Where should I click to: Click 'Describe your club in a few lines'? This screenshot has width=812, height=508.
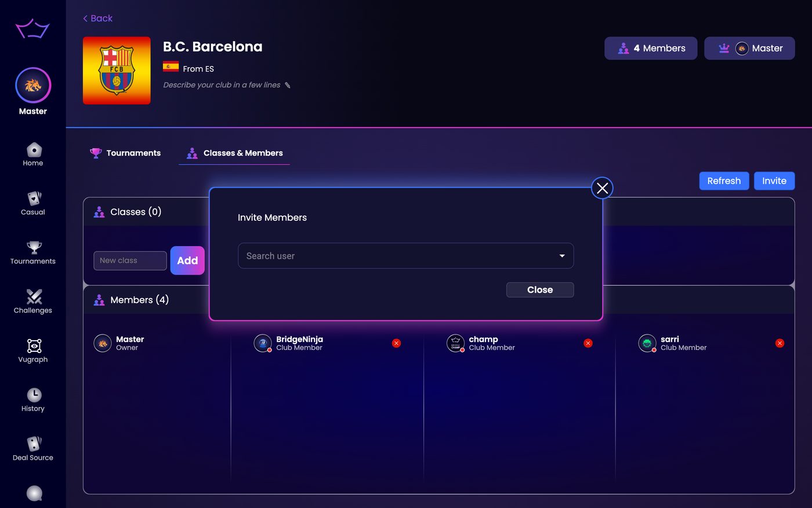222,85
